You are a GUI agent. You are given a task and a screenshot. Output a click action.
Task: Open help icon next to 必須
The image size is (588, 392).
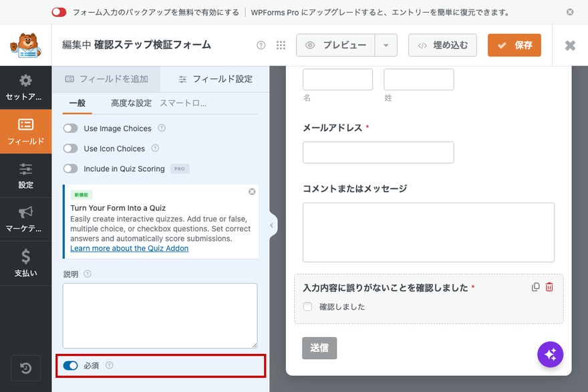[x=109, y=365]
